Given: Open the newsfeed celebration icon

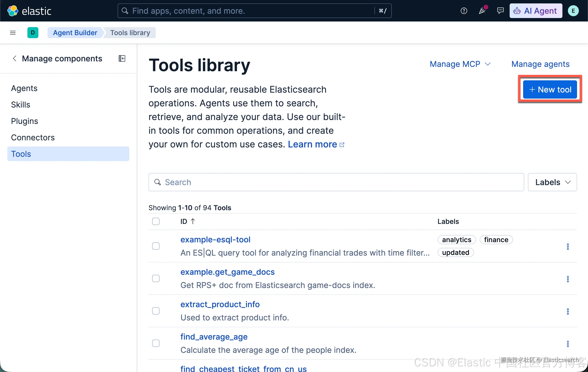Looking at the screenshot, I should (482, 11).
